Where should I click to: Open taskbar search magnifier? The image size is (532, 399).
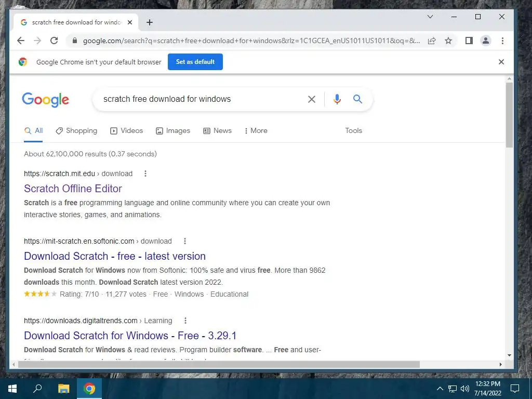coord(37,389)
